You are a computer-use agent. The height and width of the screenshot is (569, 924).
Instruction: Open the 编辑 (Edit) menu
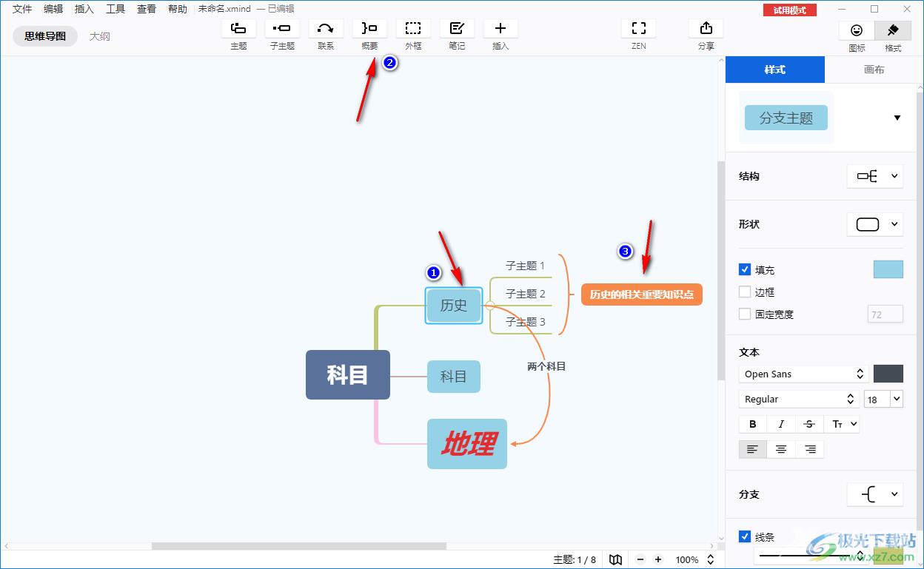click(x=53, y=9)
